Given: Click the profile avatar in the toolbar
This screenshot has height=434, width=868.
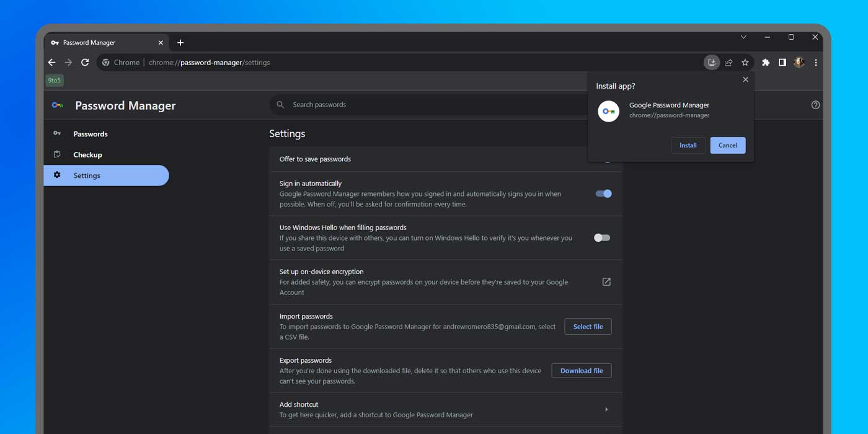Looking at the screenshot, I should pyautogui.click(x=799, y=62).
